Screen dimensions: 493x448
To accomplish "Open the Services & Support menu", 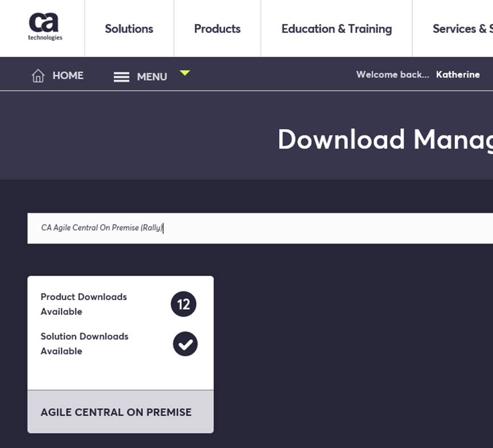I will coord(462,28).
